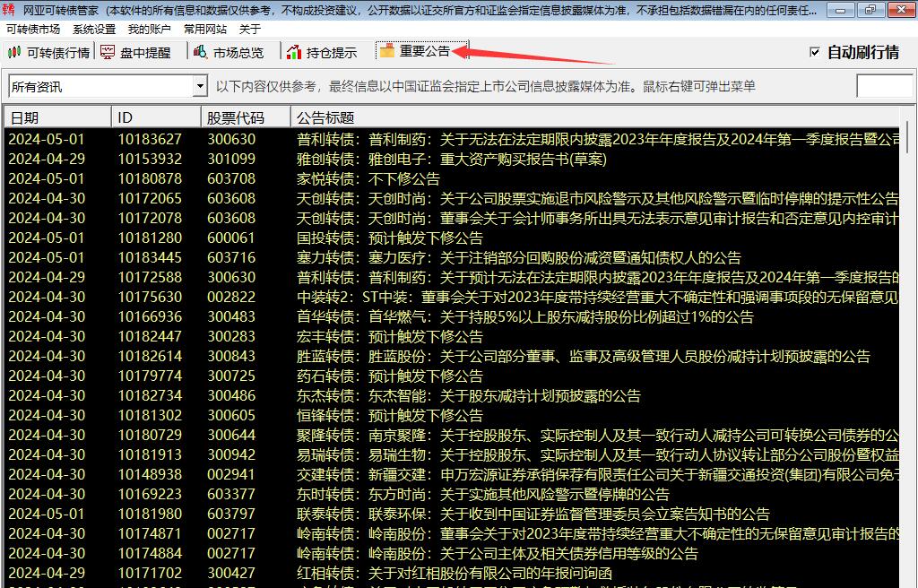Click stock code 300843

pos(231,356)
